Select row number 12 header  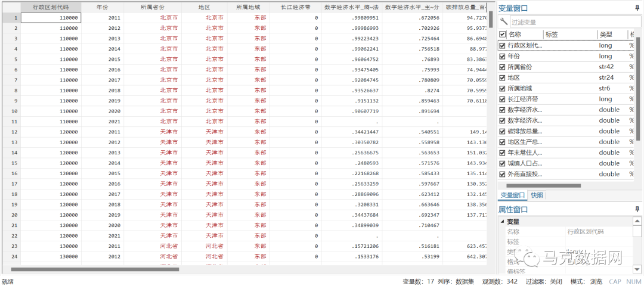tap(11, 132)
